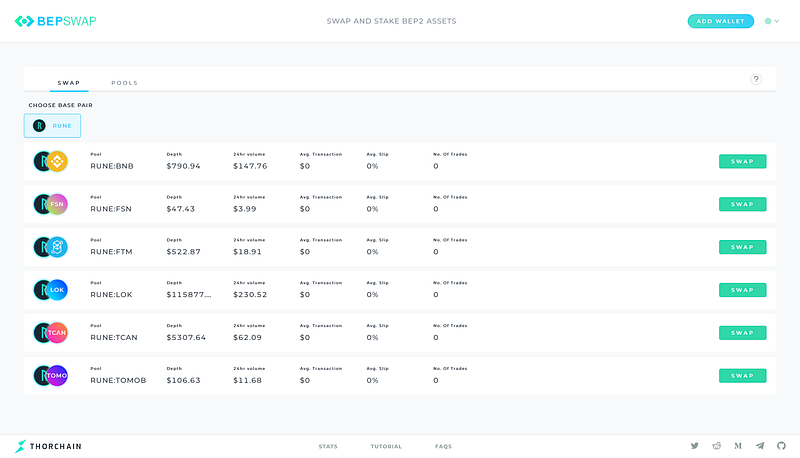800x458 pixels.
Task: Swap on the RUNE:FTM pool
Action: click(x=742, y=247)
